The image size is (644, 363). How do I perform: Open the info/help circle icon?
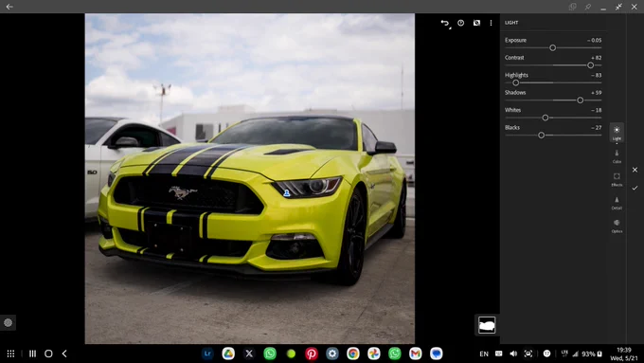tap(461, 23)
